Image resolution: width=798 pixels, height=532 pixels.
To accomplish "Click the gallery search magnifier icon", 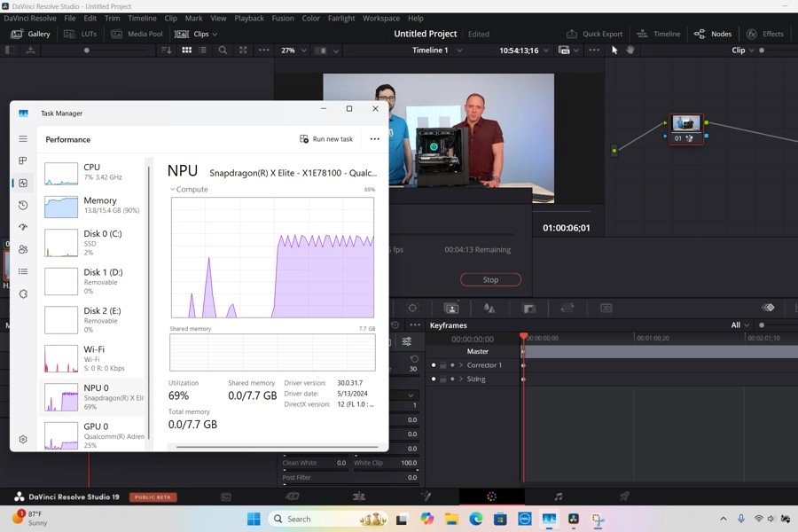I will tap(223, 51).
